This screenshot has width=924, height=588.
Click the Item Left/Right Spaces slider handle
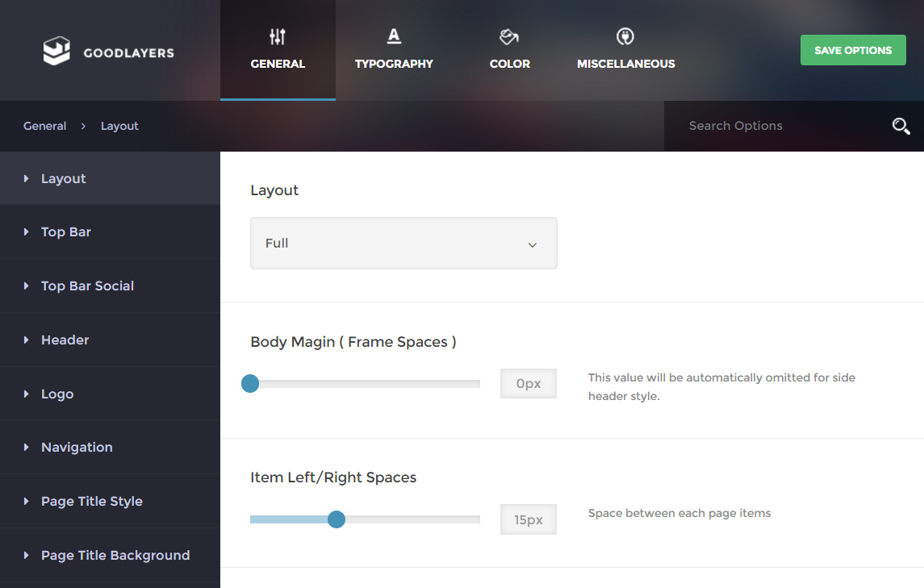[x=337, y=519]
